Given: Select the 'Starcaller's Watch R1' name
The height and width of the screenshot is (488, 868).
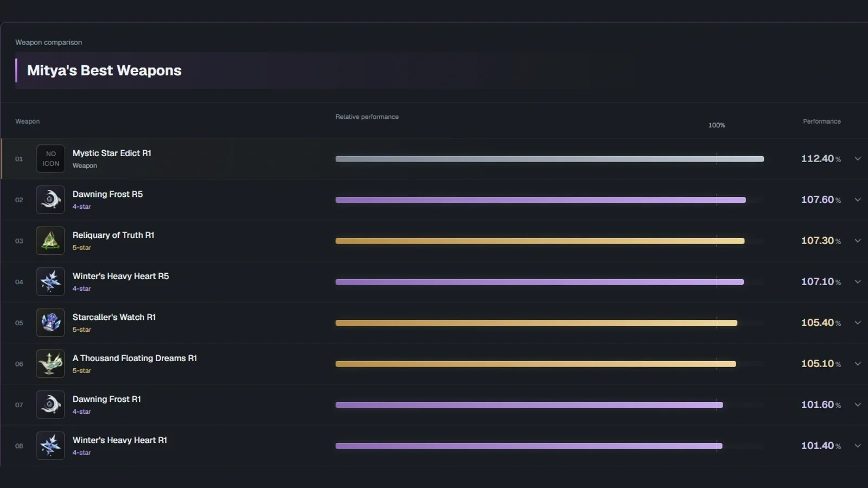Looking at the screenshot, I should (x=114, y=317).
